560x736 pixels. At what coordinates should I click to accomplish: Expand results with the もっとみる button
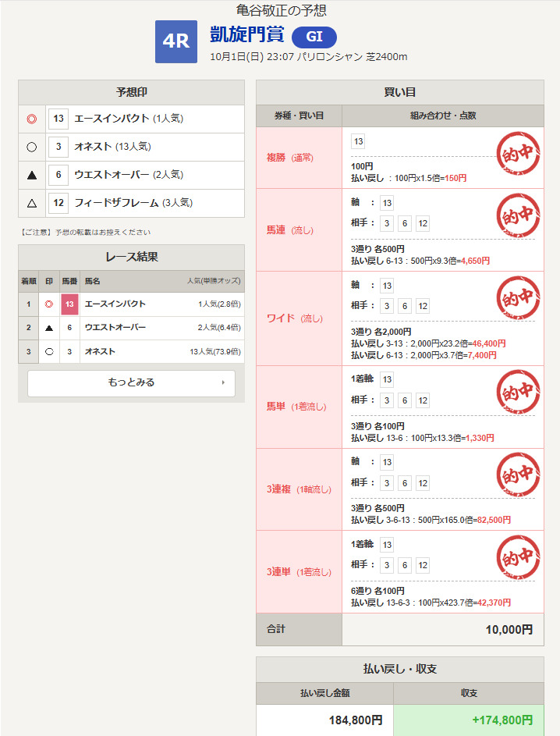(x=131, y=383)
